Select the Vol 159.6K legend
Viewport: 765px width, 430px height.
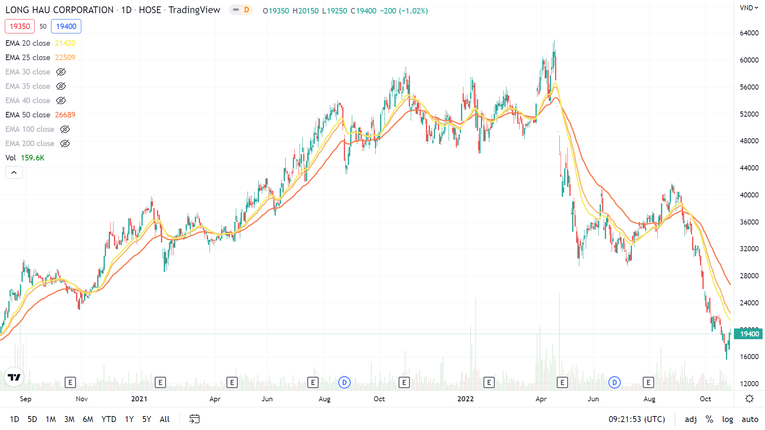(x=25, y=158)
